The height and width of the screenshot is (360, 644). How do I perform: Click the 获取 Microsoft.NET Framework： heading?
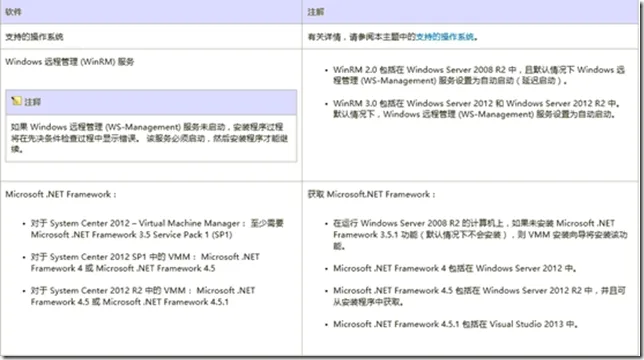(x=372, y=194)
